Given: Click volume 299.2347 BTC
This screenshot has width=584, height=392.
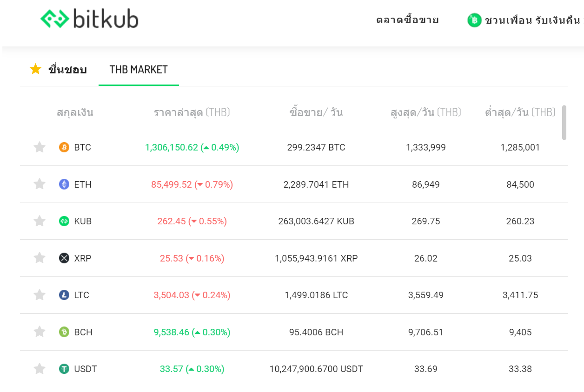Looking at the screenshot, I should point(316,147).
